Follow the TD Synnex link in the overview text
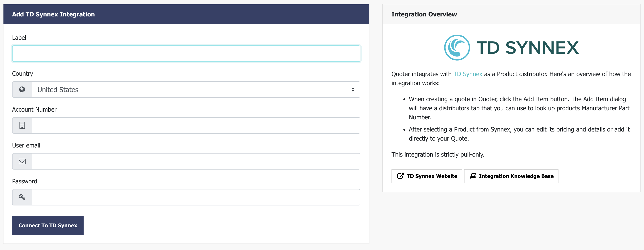This screenshot has width=644, height=250. click(468, 74)
